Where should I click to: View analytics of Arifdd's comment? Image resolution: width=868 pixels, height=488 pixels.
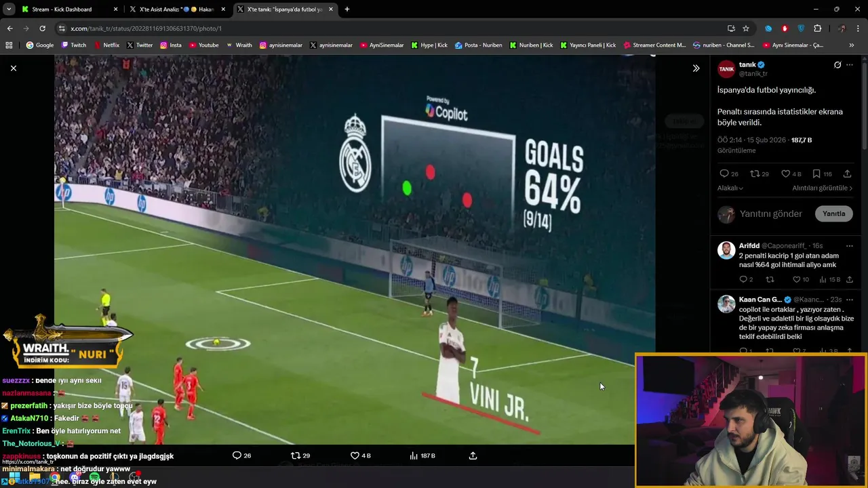[823, 279]
